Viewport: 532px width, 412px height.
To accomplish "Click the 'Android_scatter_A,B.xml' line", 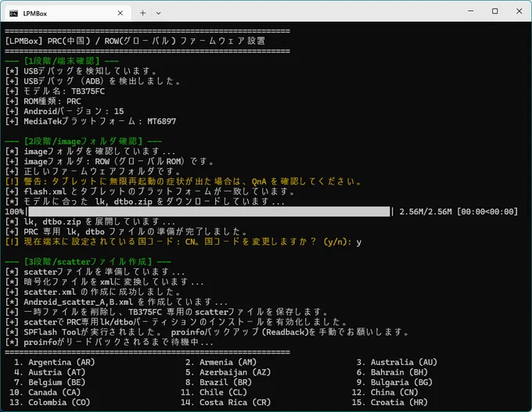I will pyautogui.click(x=116, y=302).
